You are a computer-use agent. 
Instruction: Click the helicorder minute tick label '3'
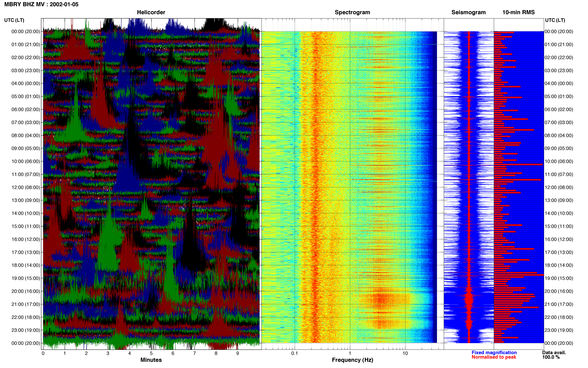pos(108,353)
